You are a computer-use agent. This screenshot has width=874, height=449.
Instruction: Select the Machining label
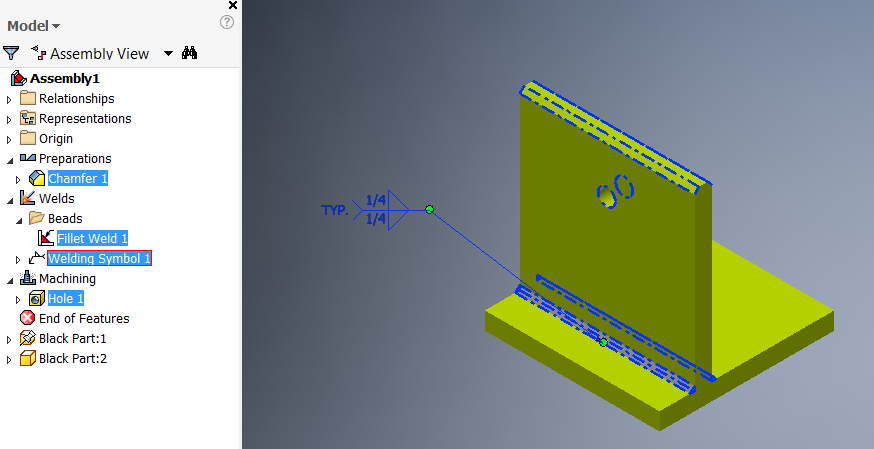(67, 279)
